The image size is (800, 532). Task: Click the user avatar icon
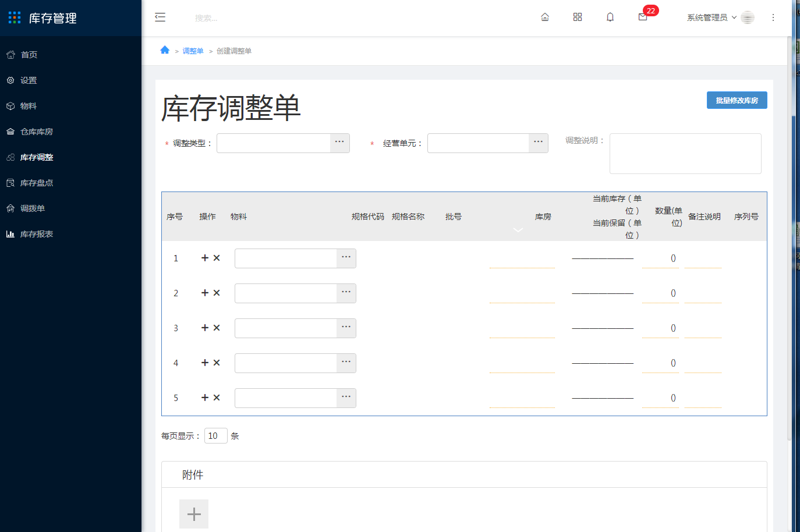pyautogui.click(x=748, y=17)
